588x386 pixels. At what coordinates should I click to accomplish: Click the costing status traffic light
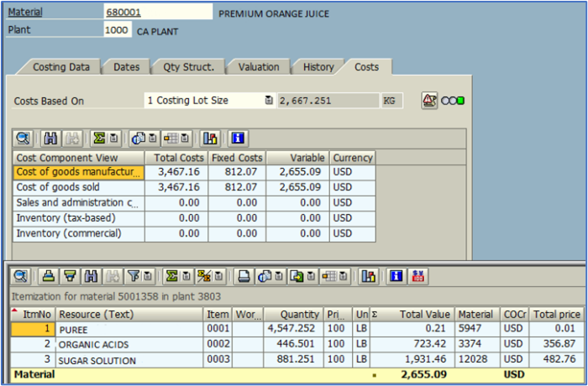click(x=453, y=101)
